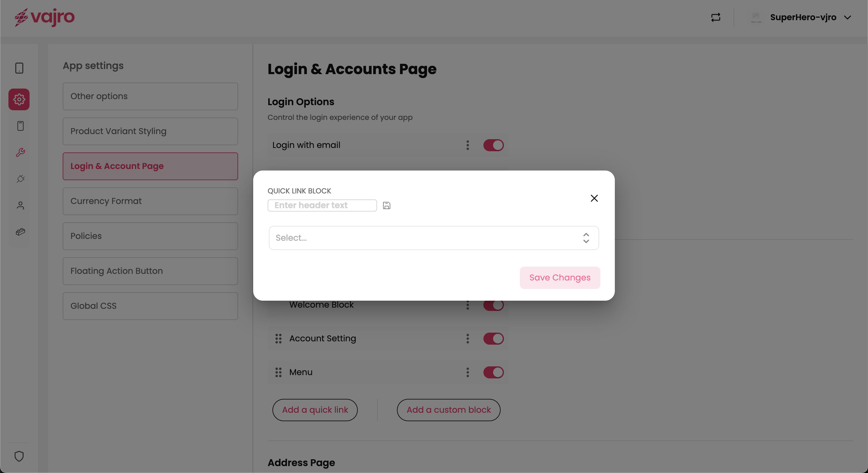The height and width of the screenshot is (473, 868).
Task: Click the Add a custom block button
Action: (x=448, y=410)
